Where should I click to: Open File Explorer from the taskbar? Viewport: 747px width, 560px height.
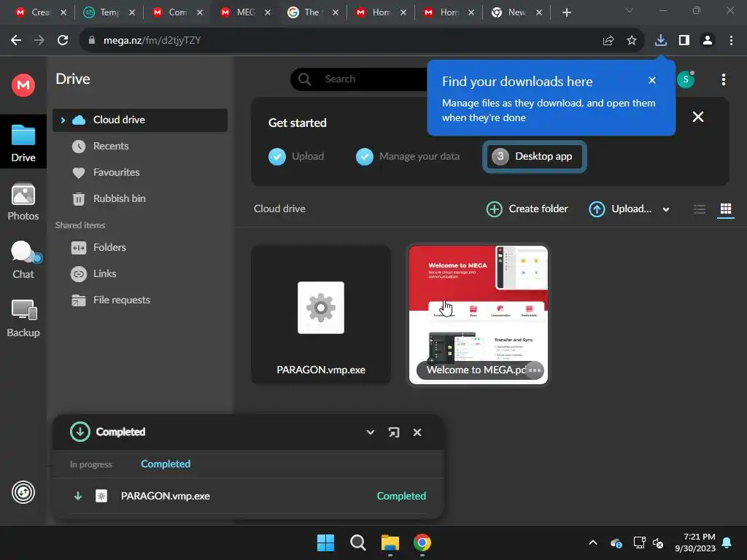click(390, 542)
